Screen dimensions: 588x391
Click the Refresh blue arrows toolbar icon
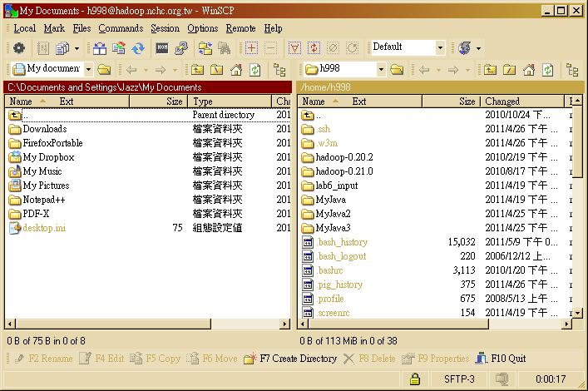coord(138,48)
